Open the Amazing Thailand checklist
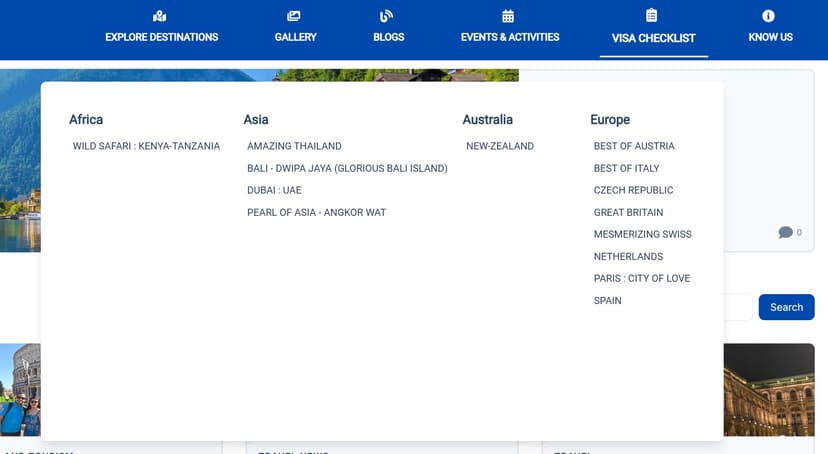Image resolution: width=828 pixels, height=454 pixels. point(294,146)
